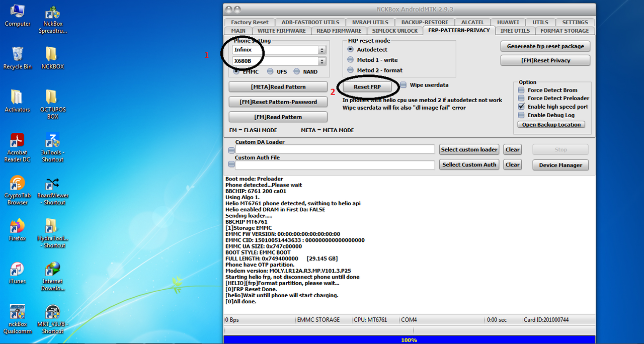
Task: Open SETTINGS tab
Action: [x=575, y=22]
